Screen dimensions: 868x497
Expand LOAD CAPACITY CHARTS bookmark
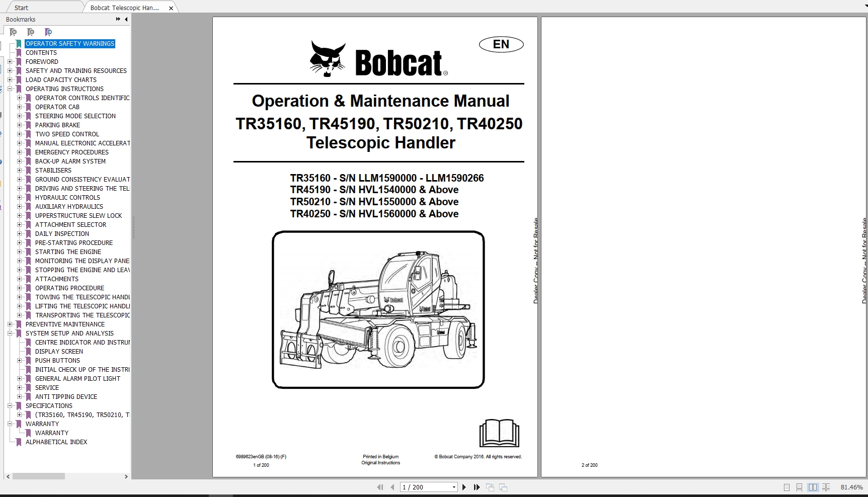coord(10,80)
